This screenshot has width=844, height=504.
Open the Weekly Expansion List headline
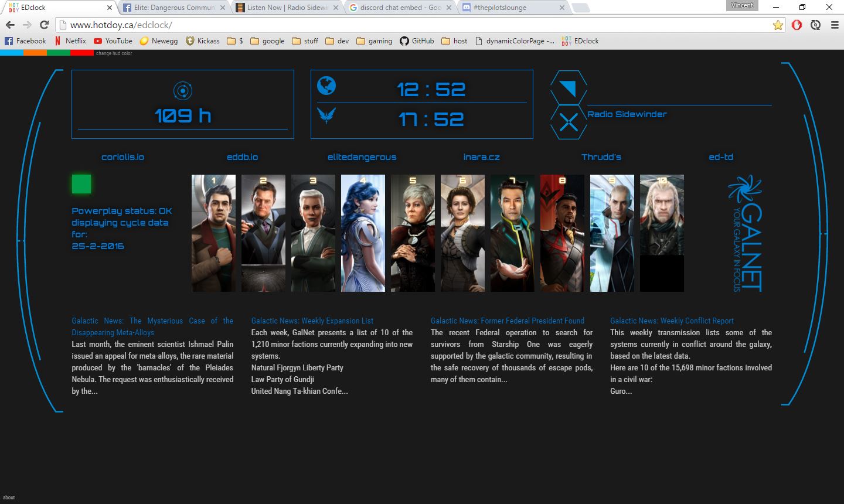[312, 321]
